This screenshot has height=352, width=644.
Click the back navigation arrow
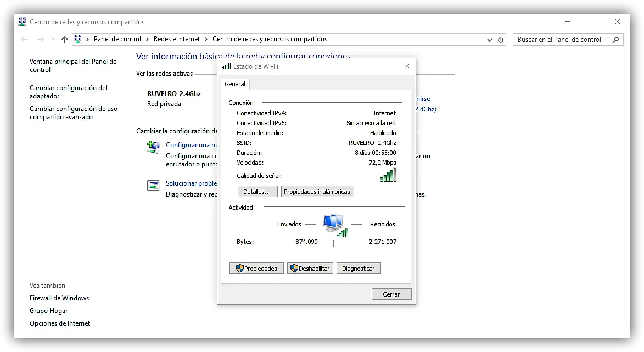24,40
